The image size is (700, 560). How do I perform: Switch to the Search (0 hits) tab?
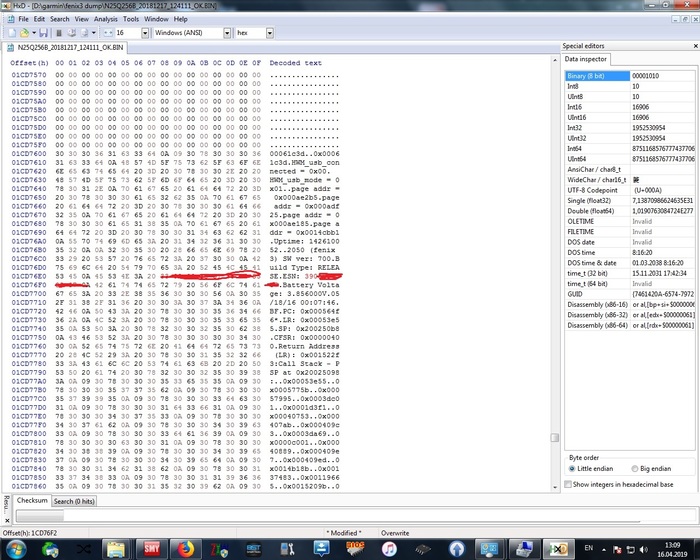click(x=74, y=501)
